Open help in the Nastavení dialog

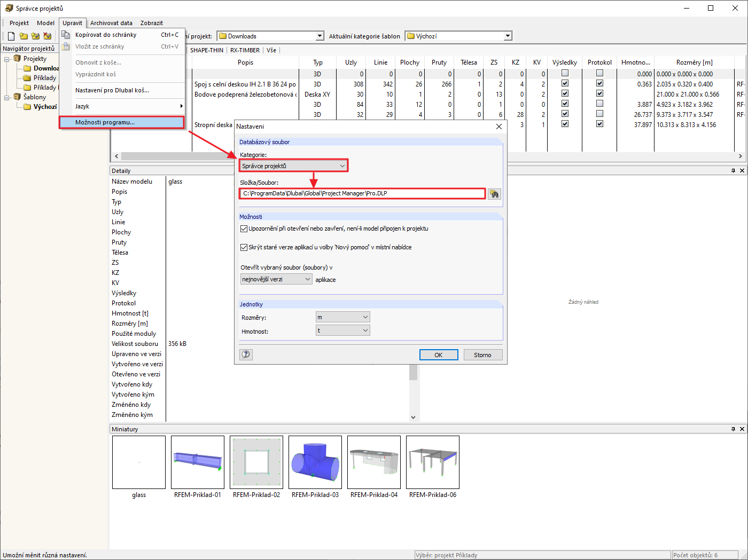[x=246, y=354]
